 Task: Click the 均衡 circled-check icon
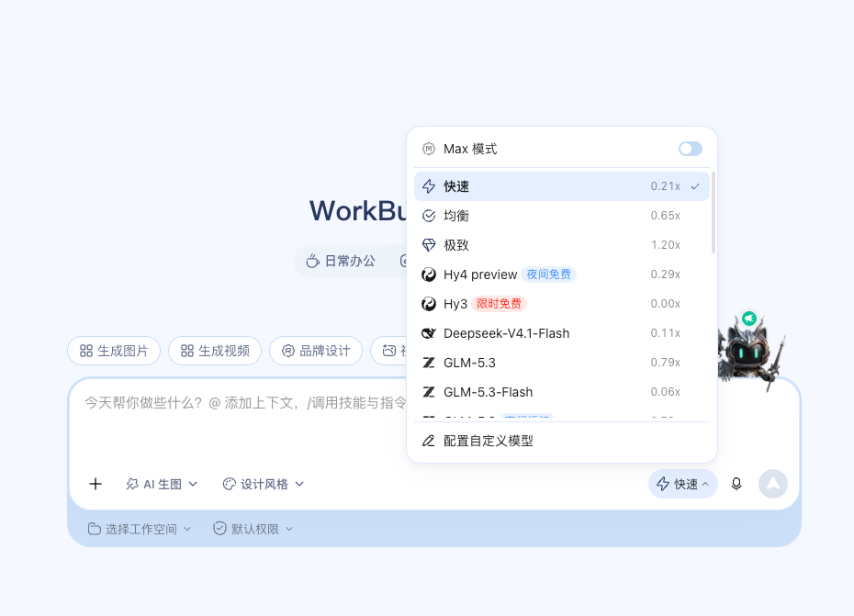click(429, 216)
